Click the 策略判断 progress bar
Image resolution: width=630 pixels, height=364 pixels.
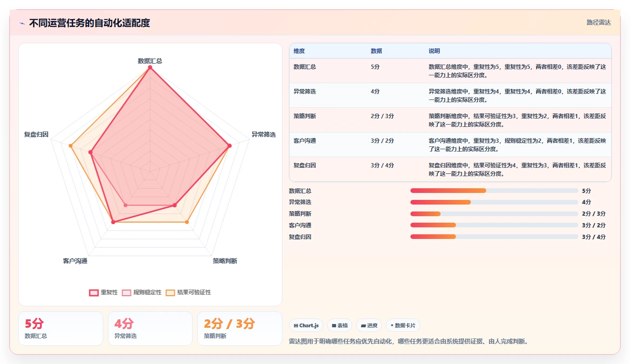(x=494, y=214)
